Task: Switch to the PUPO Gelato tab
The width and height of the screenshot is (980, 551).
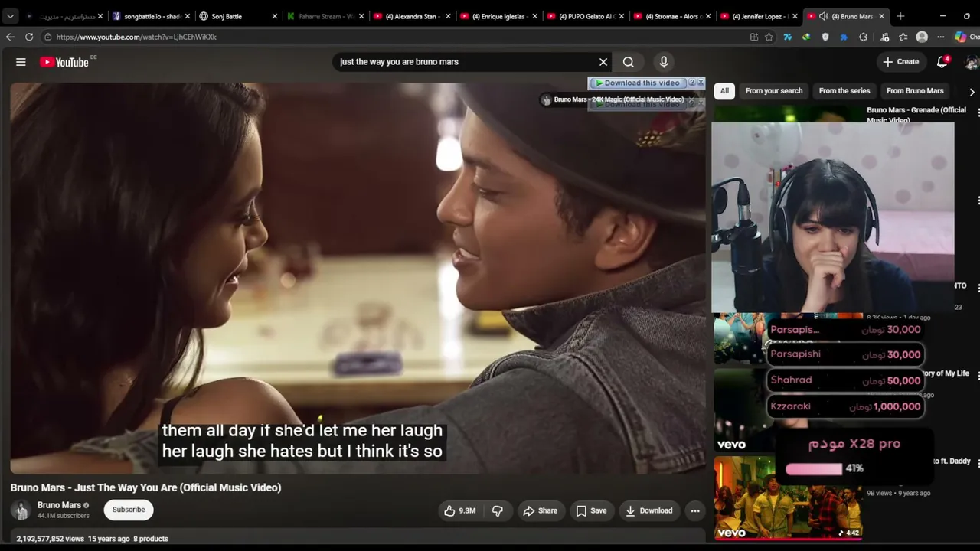Action: coord(586,16)
